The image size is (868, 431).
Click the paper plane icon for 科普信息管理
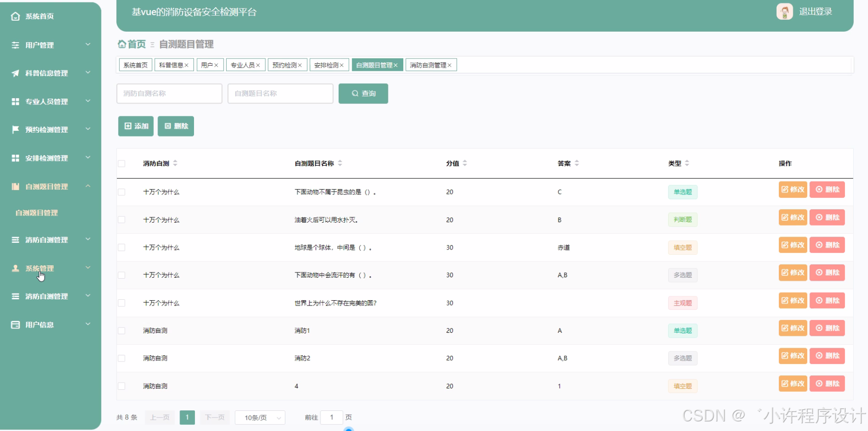click(x=15, y=73)
